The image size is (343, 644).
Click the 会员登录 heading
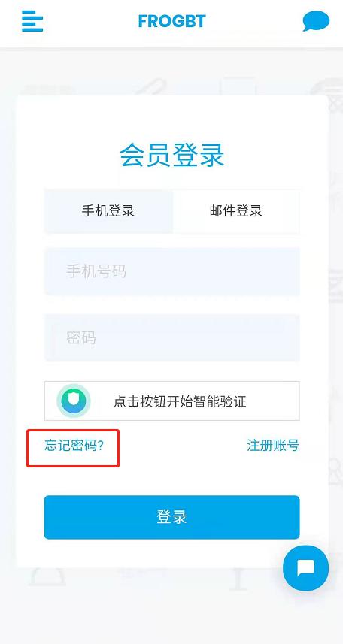(172, 156)
